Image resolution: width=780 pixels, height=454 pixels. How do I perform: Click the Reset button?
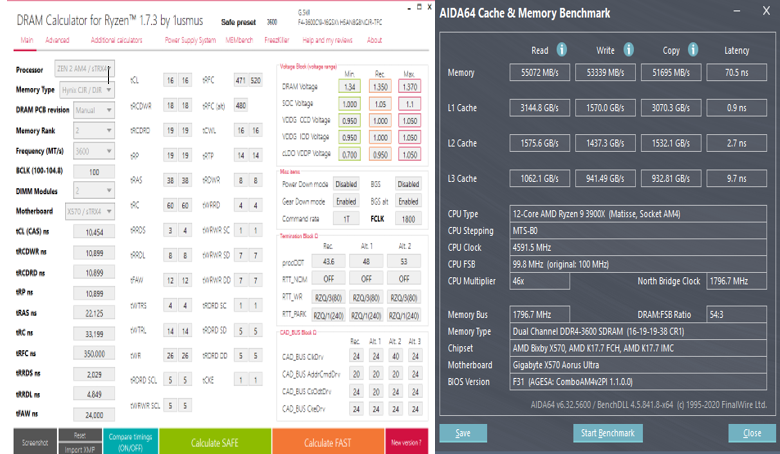pos(80,435)
